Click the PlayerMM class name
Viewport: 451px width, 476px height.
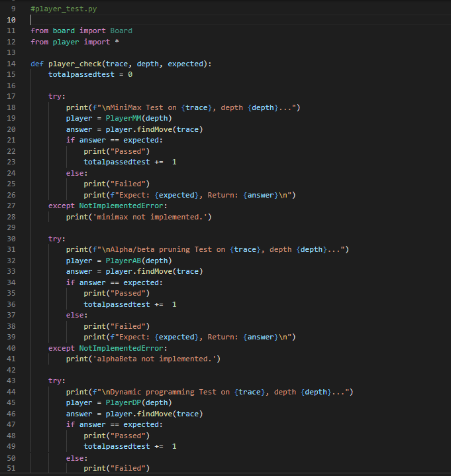123,118
